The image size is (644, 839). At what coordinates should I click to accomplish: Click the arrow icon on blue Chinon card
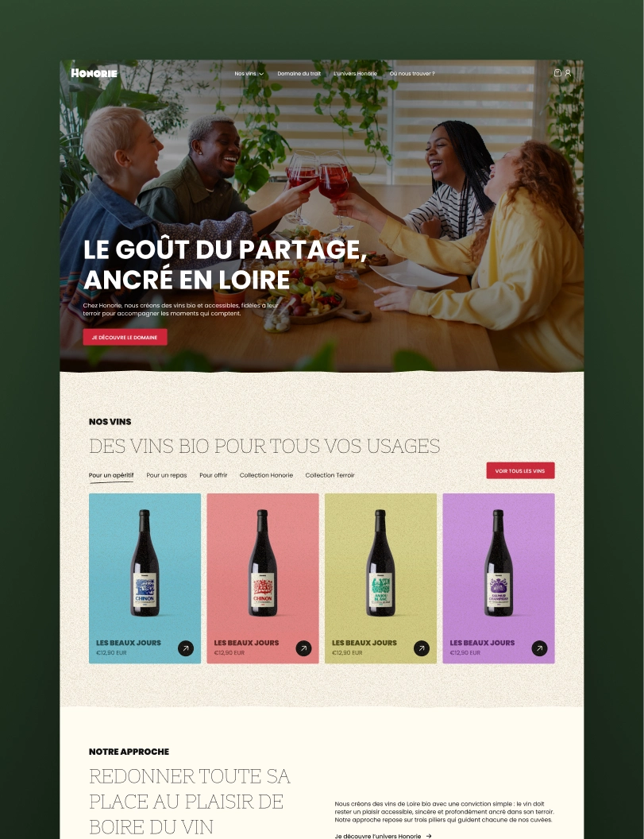click(186, 648)
